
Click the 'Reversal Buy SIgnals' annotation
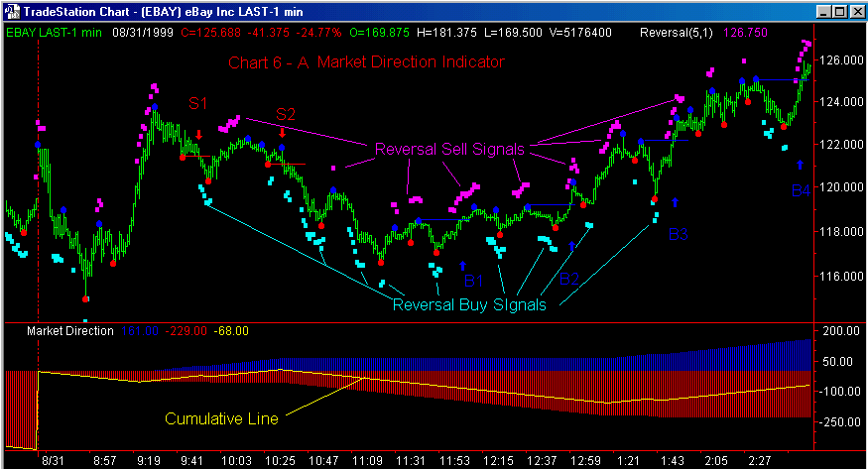point(469,304)
